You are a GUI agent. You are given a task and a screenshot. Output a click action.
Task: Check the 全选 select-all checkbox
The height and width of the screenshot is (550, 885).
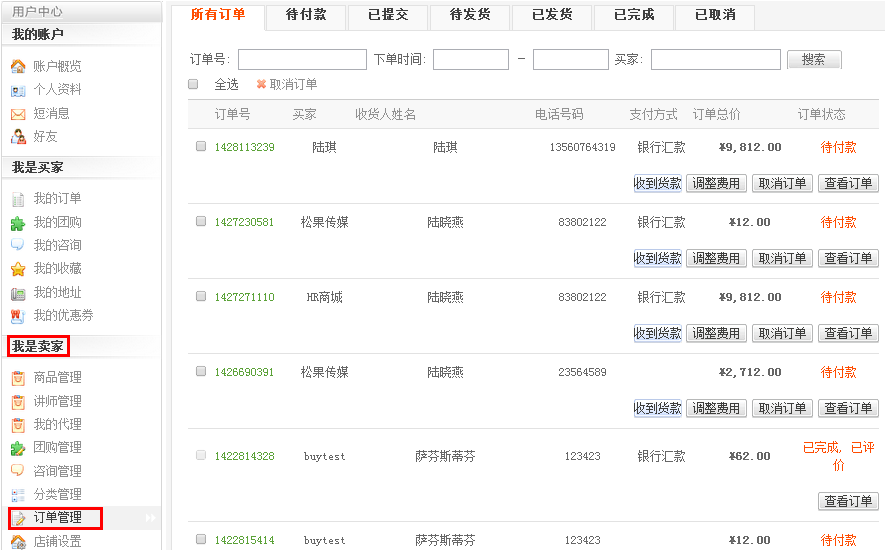coord(194,85)
